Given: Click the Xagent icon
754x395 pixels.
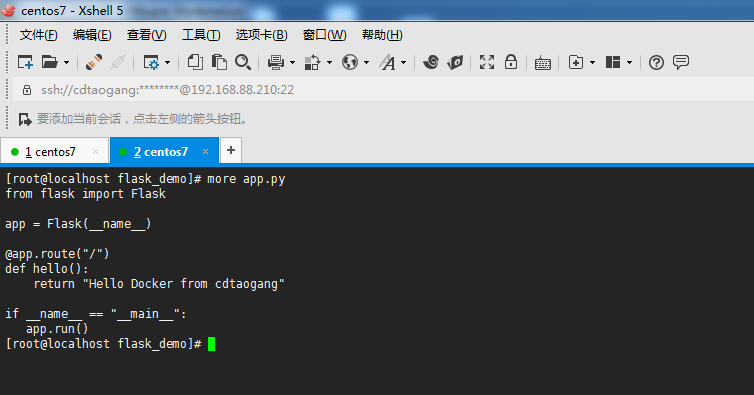Looking at the screenshot, I should pyautogui.click(x=455, y=62).
